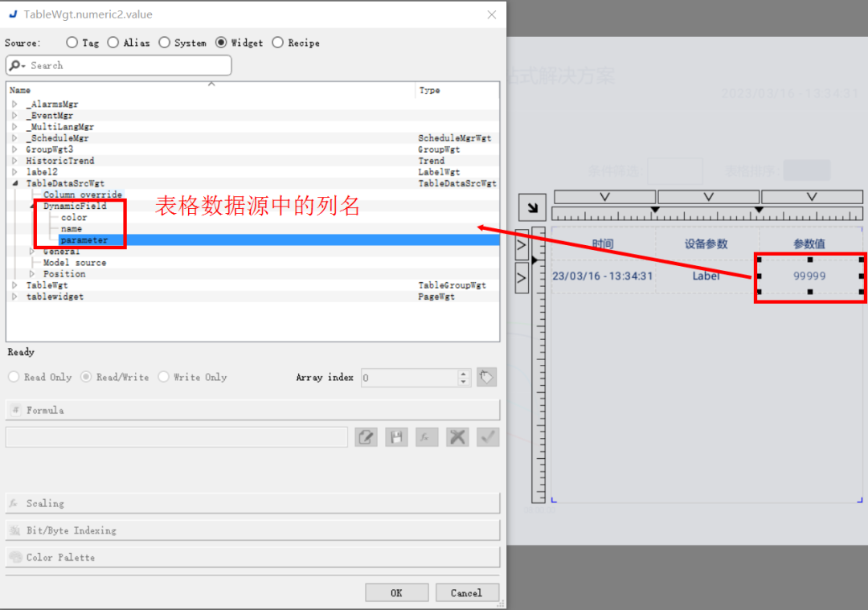Click the edit formula pencil icon

pos(366,437)
